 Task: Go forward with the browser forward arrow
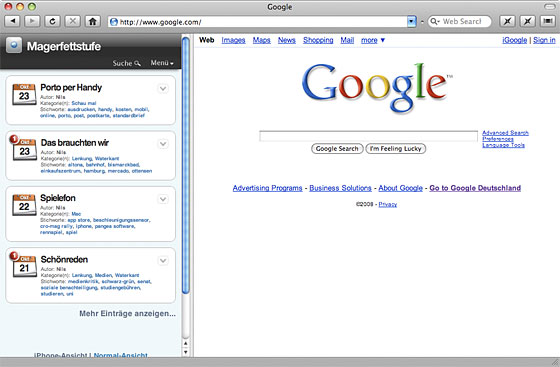point(32,21)
